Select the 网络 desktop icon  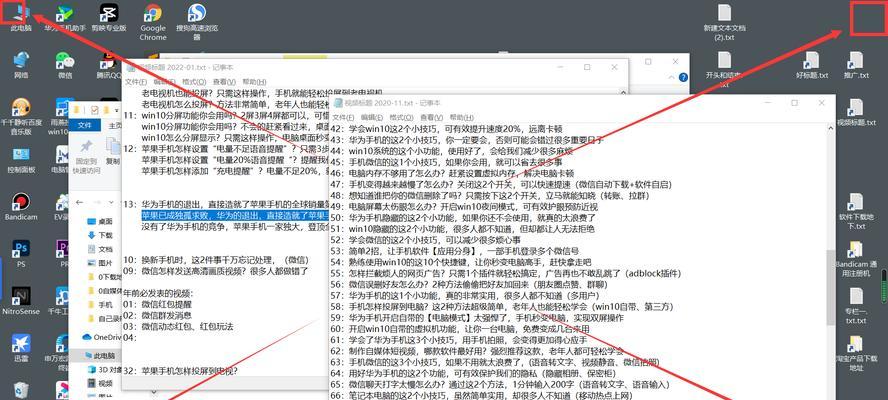coord(21,65)
